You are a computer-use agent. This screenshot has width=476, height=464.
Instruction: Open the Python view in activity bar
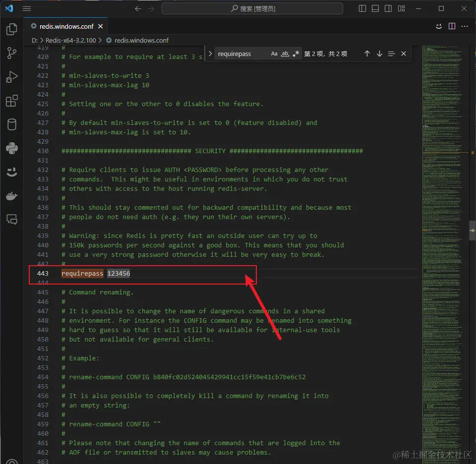click(x=11, y=148)
